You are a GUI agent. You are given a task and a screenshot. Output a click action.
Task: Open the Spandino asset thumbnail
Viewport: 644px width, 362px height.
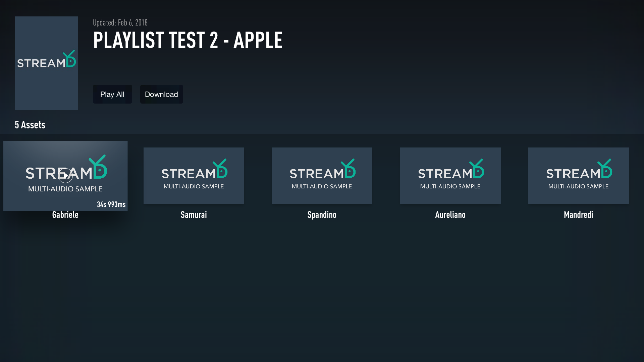click(322, 176)
